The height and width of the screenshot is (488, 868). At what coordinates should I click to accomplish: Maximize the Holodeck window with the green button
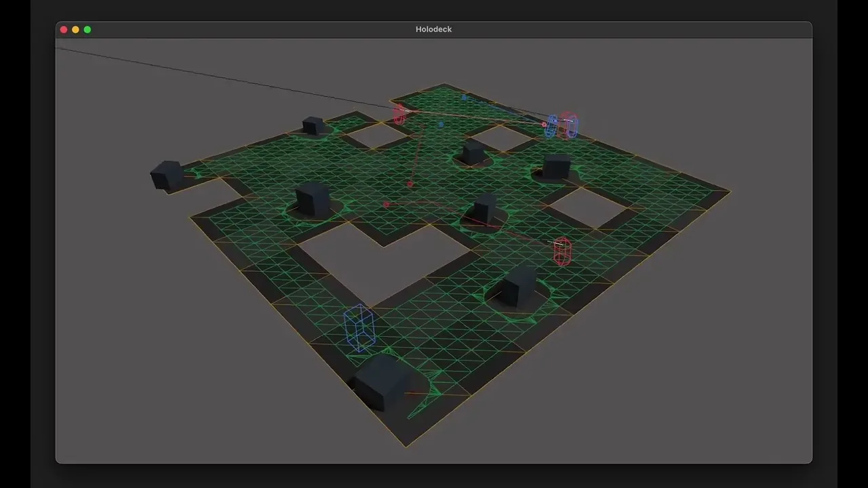point(87,29)
